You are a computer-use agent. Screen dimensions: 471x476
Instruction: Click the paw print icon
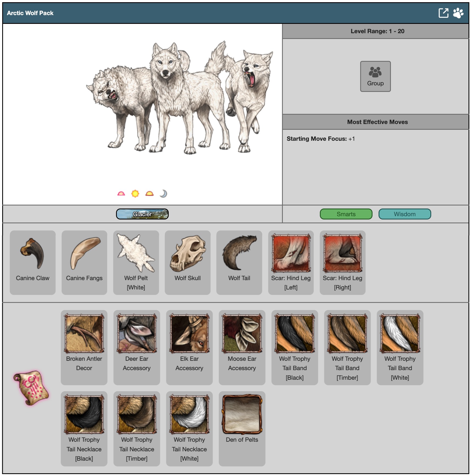tap(458, 13)
